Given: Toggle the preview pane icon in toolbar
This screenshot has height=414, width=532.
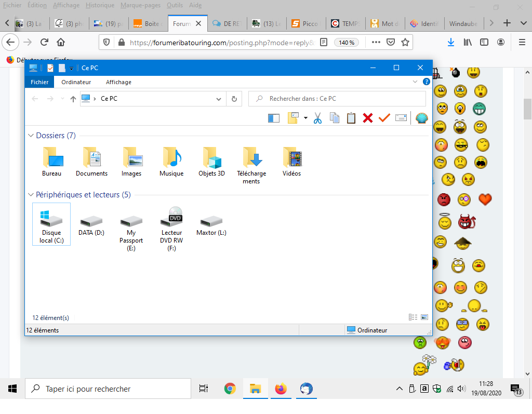Looking at the screenshot, I should [x=274, y=118].
